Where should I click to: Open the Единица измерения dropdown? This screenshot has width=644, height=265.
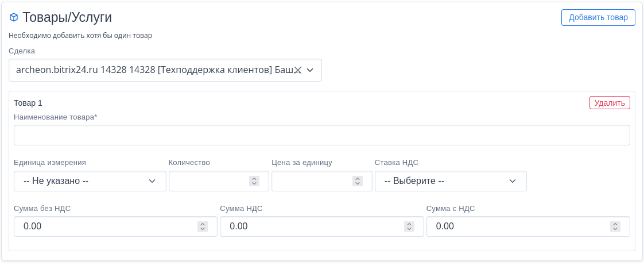click(x=90, y=181)
